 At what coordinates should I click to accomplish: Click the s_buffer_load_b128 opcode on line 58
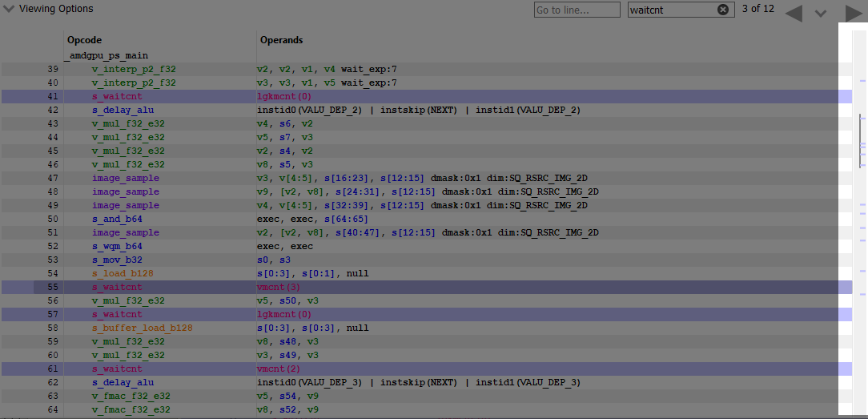click(142, 328)
